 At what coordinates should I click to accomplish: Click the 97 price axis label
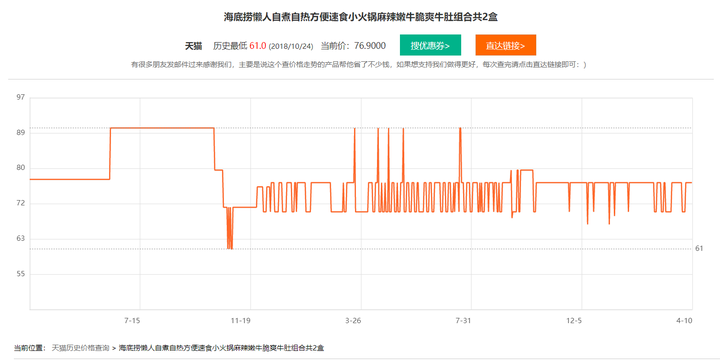pos(21,98)
